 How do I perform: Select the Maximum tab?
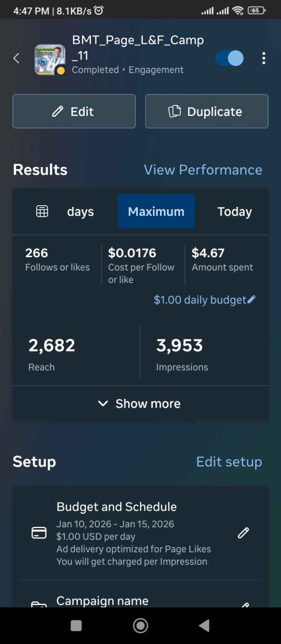(x=156, y=212)
